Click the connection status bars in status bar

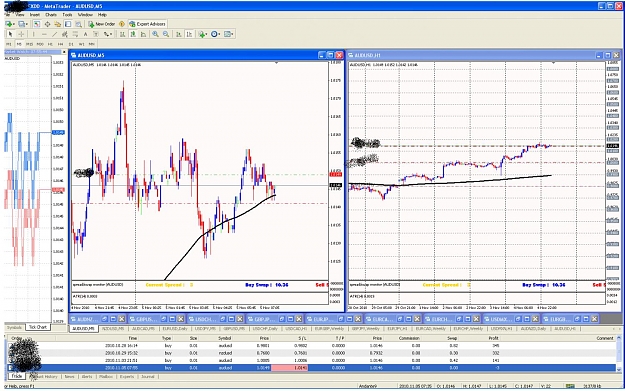[570, 386]
